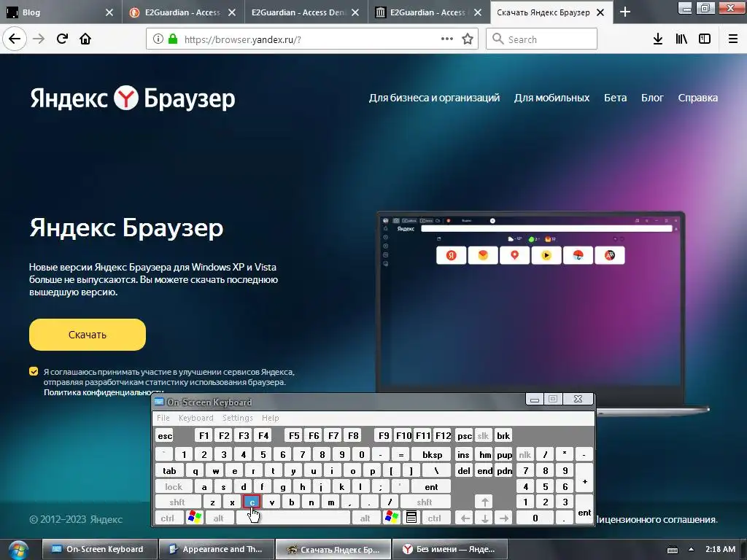Viewport: 747px width, 560px height.
Task: Toggle the left ctrl key on-screen
Action: (167, 518)
